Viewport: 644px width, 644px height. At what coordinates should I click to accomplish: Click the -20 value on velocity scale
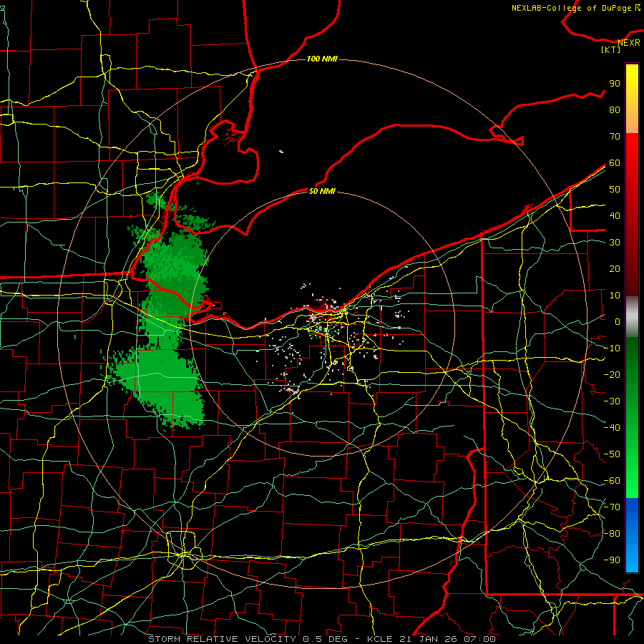[x=612, y=374]
